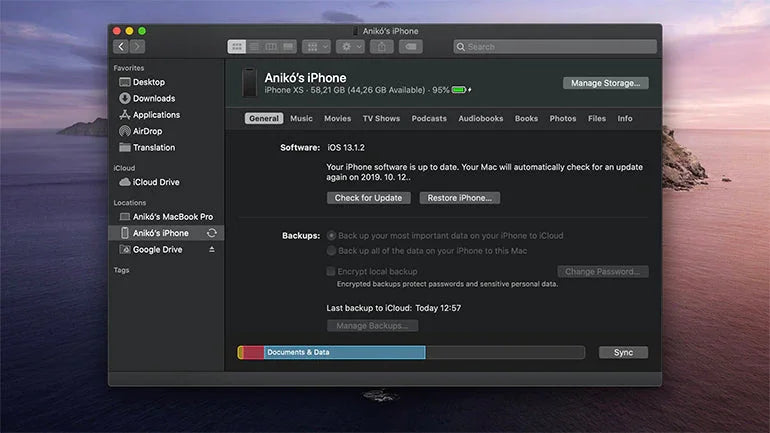Image resolution: width=770 pixels, height=433 pixels.
Task: Click inside the Search field
Action: [x=555, y=47]
